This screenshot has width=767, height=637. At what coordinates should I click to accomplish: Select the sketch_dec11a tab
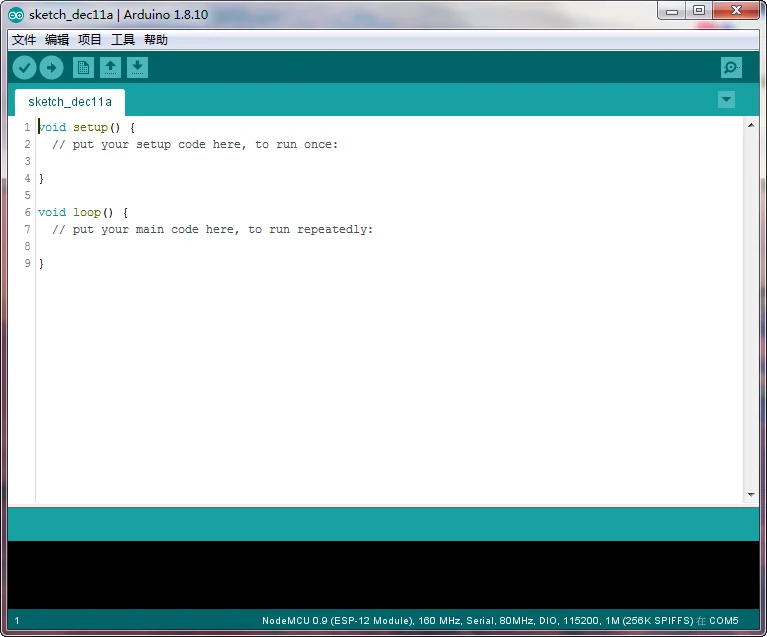point(70,102)
